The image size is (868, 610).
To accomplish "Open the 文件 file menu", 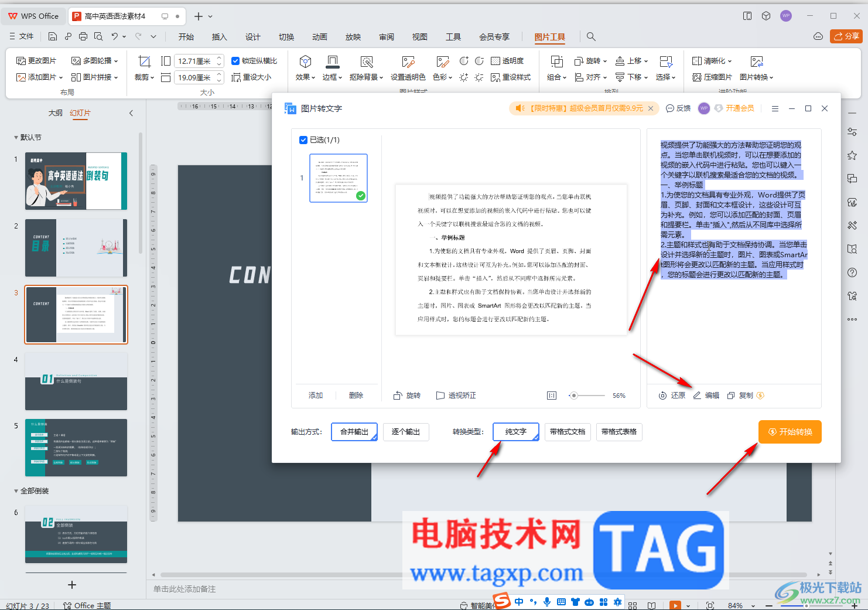I will click(x=22, y=36).
